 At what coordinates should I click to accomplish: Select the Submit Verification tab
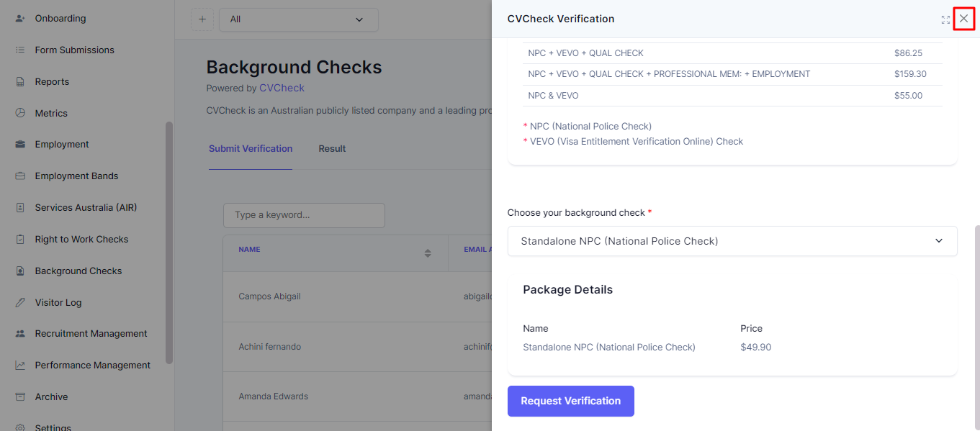(x=251, y=148)
